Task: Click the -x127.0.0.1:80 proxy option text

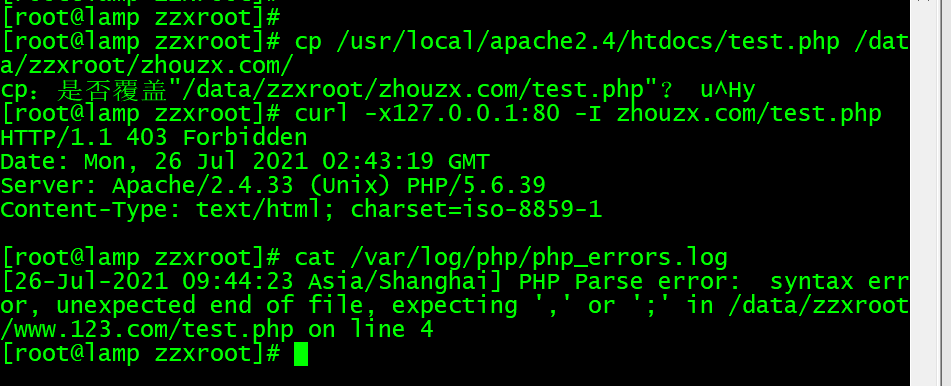Action: 462,113
